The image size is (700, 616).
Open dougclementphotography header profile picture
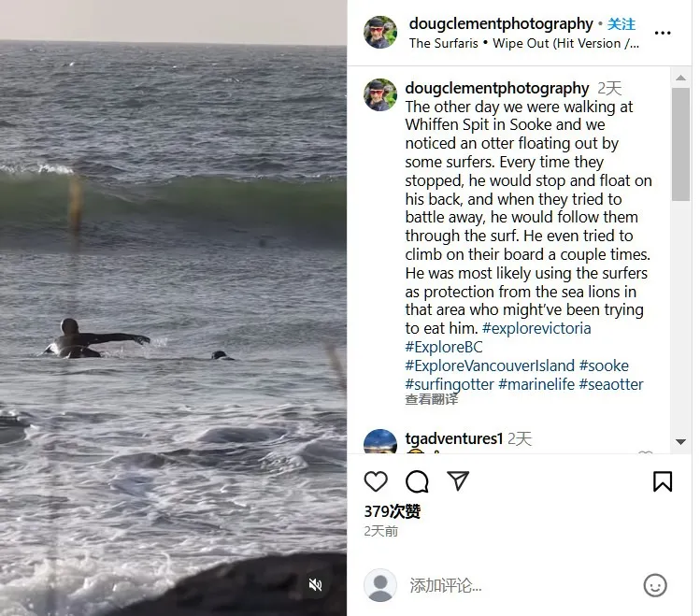[380, 32]
